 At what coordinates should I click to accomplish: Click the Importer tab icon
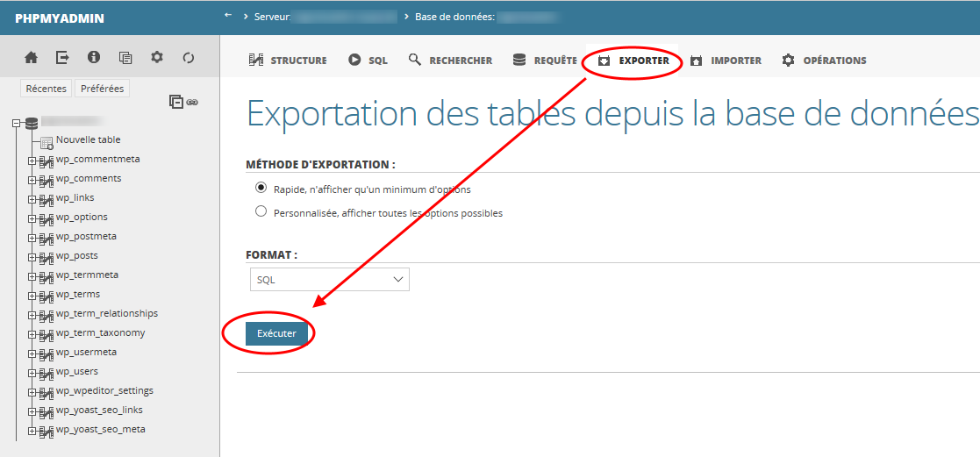tap(697, 61)
